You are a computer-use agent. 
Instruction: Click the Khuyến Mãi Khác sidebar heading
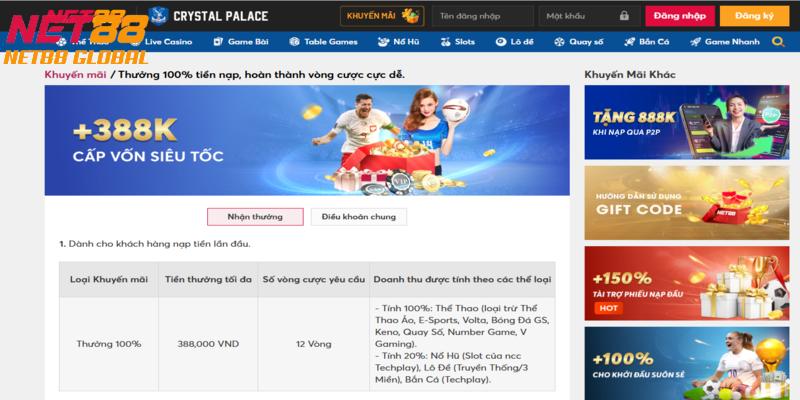(x=630, y=74)
